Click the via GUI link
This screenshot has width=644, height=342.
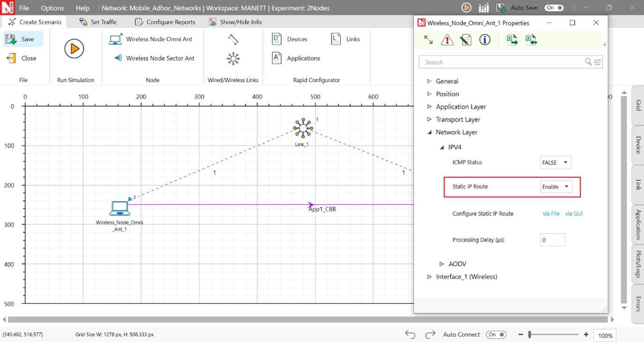tap(574, 214)
